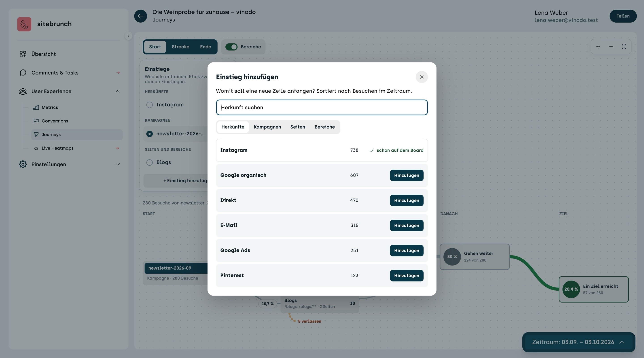Click the Gehen weiter 80 % node
Viewport: 644px width, 358px height.
tap(475, 257)
